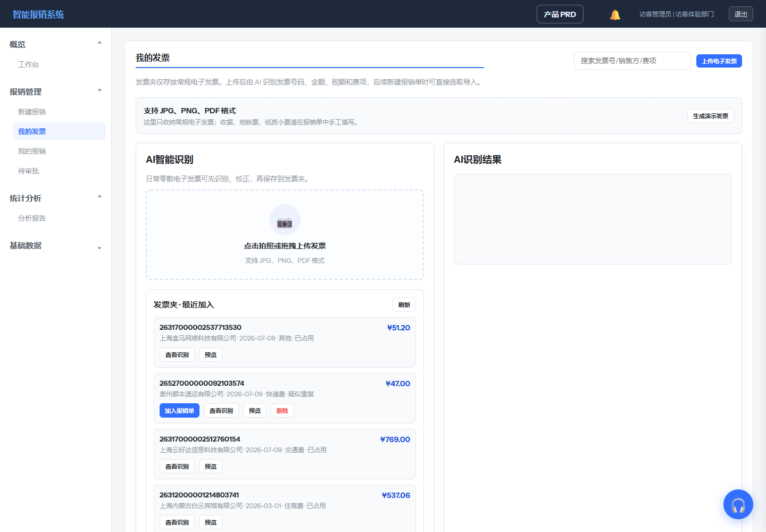Click the 上海盒马网络科技有限公司 detail line

(x=237, y=338)
